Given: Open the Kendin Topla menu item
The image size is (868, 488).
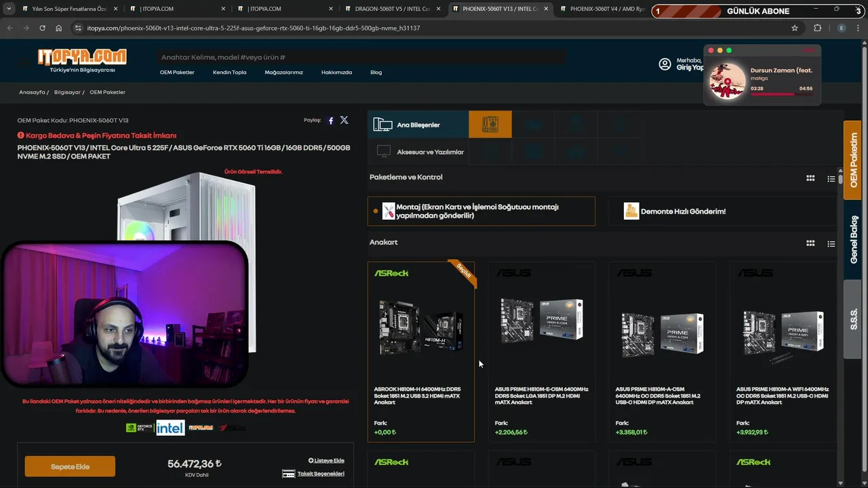Looking at the screenshot, I should tap(230, 73).
